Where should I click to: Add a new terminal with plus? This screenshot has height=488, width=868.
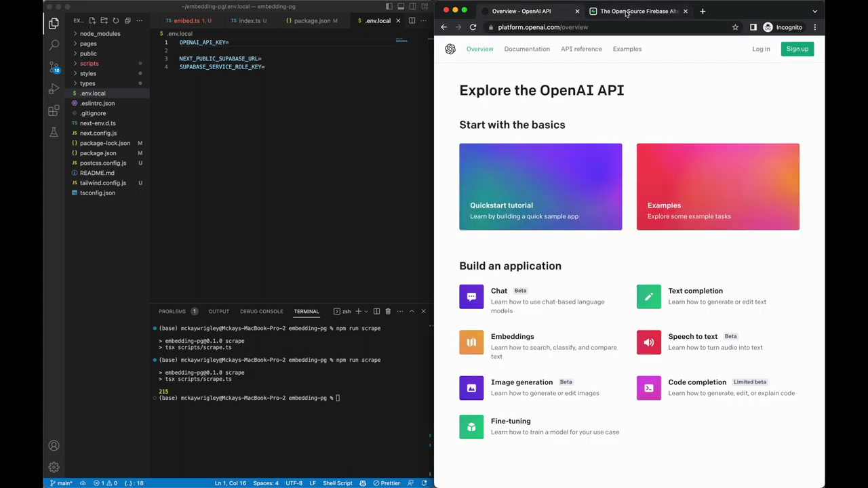coord(358,311)
